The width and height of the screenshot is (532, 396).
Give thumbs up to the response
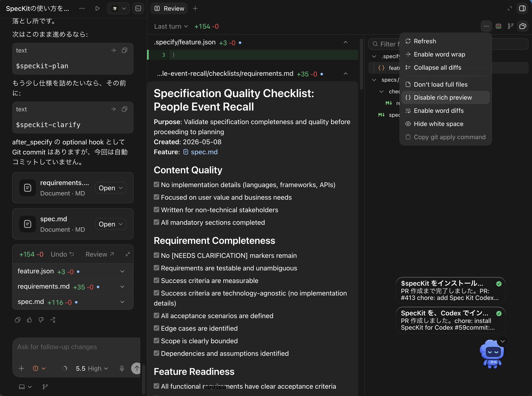[x=29, y=320]
